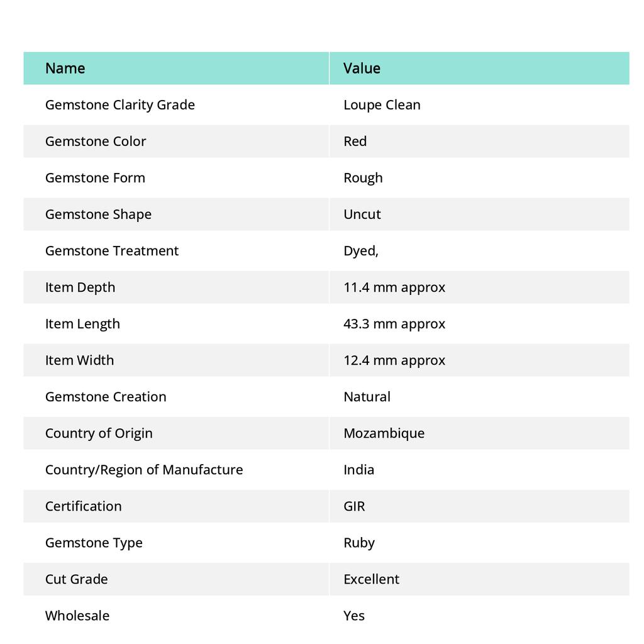This screenshot has width=644, height=644.
Task: Click the Name column header
Action: point(65,69)
